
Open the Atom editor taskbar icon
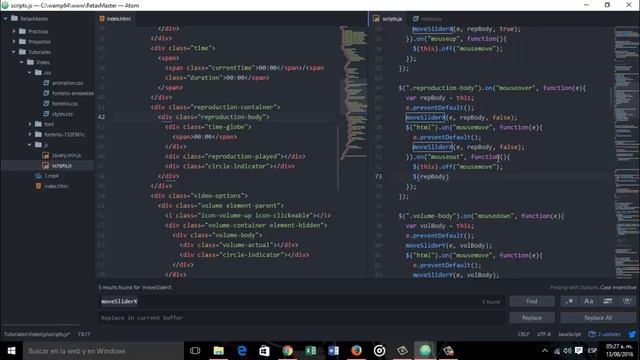coord(425,351)
